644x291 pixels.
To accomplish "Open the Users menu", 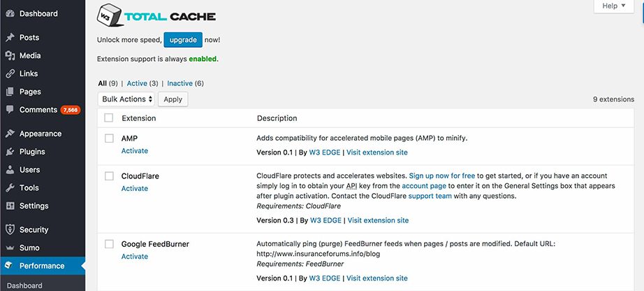I will pyautogui.click(x=29, y=169).
